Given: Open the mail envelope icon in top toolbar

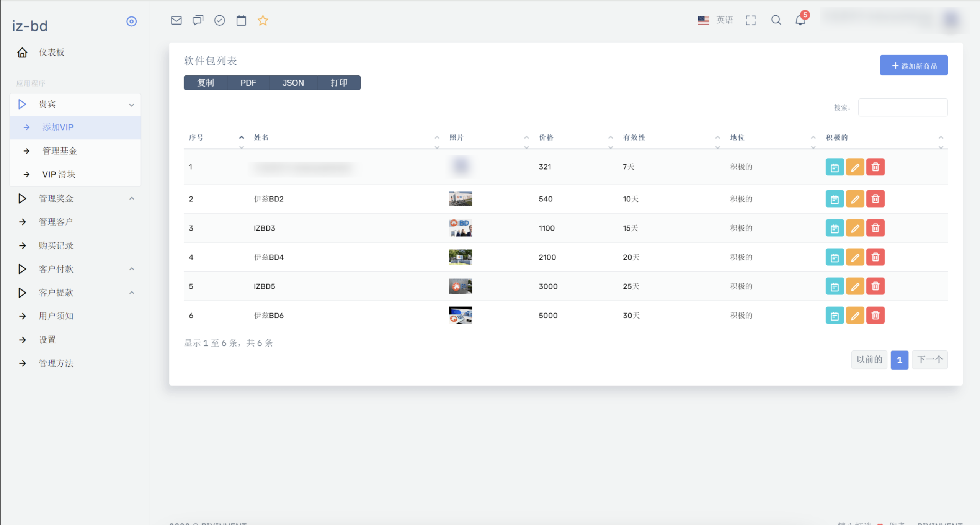Looking at the screenshot, I should pyautogui.click(x=176, y=20).
